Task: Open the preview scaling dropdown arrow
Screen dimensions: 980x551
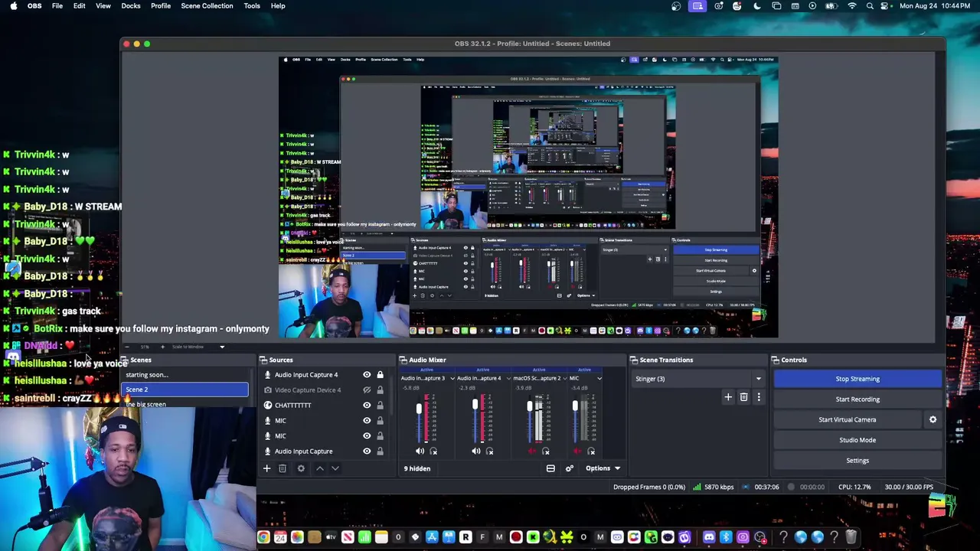Action: (x=222, y=347)
